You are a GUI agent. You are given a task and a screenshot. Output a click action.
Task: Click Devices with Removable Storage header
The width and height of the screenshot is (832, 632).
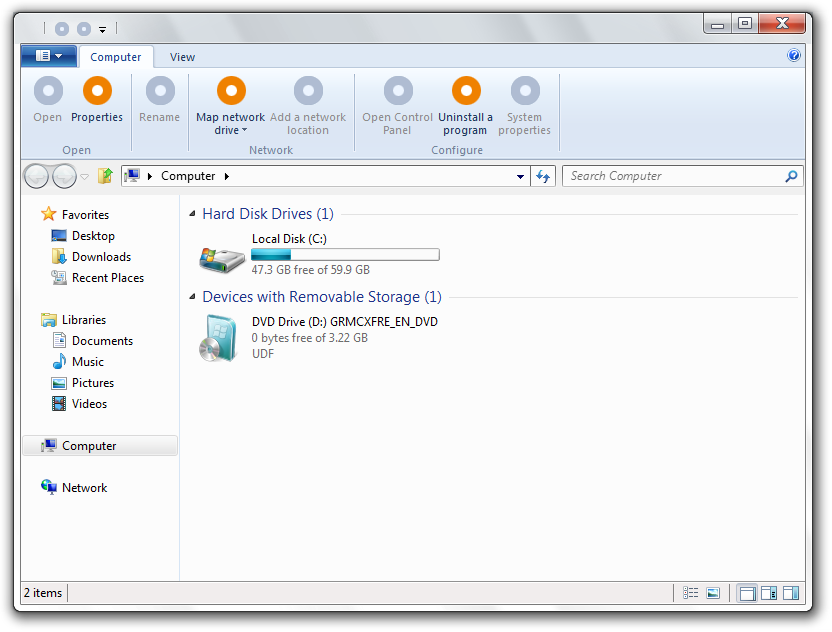(322, 297)
